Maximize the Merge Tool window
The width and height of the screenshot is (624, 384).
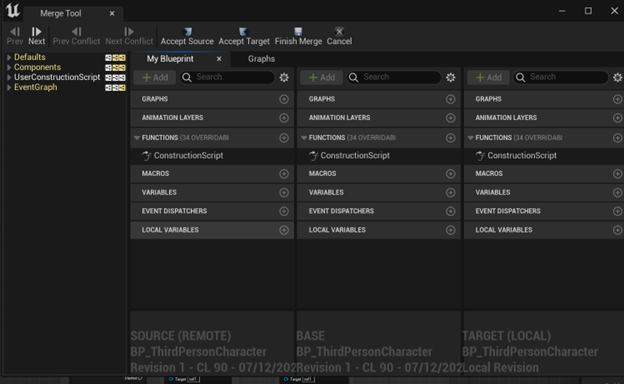click(x=588, y=11)
